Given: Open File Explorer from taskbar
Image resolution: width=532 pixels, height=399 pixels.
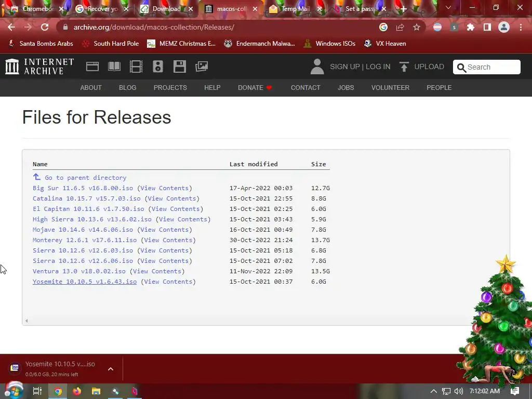Looking at the screenshot, I should (x=96, y=391).
